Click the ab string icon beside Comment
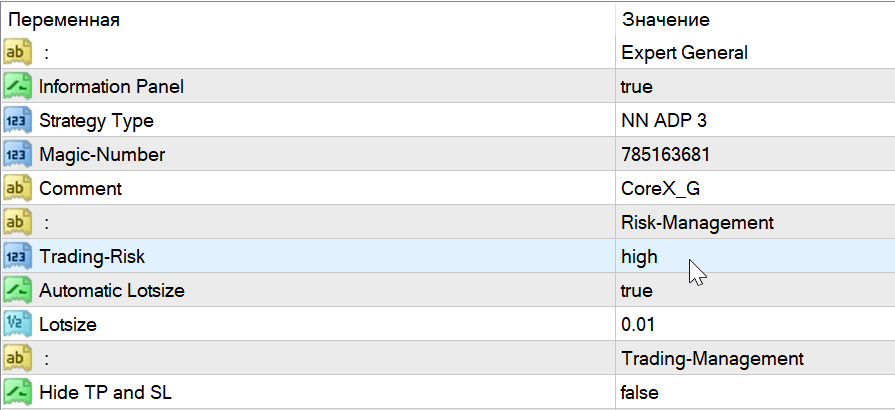This screenshot has width=895, height=410. point(18,188)
